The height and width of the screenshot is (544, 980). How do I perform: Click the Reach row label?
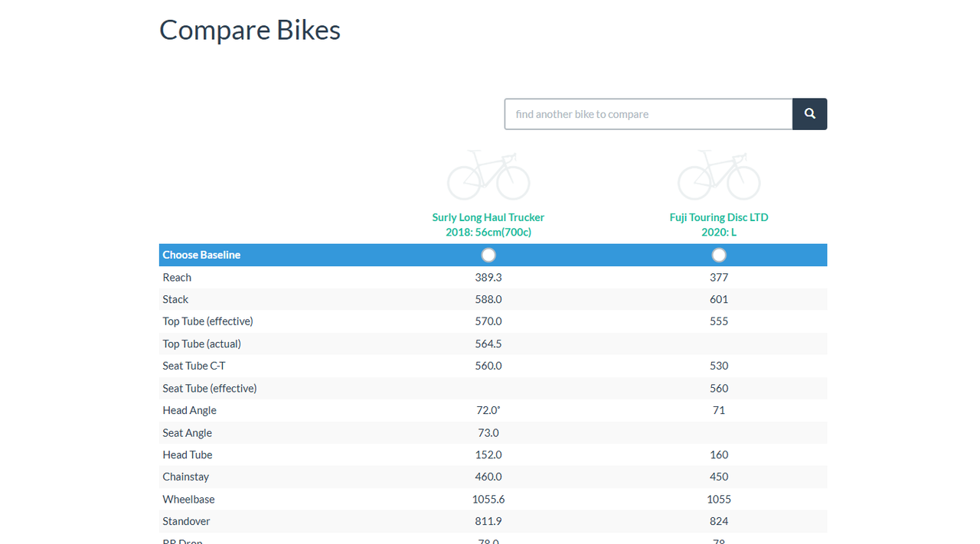[x=177, y=277]
